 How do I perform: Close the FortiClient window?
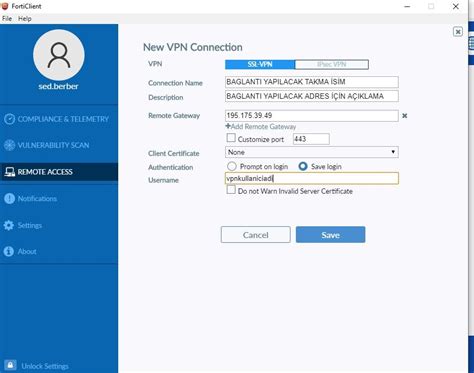[x=456, y=6]
